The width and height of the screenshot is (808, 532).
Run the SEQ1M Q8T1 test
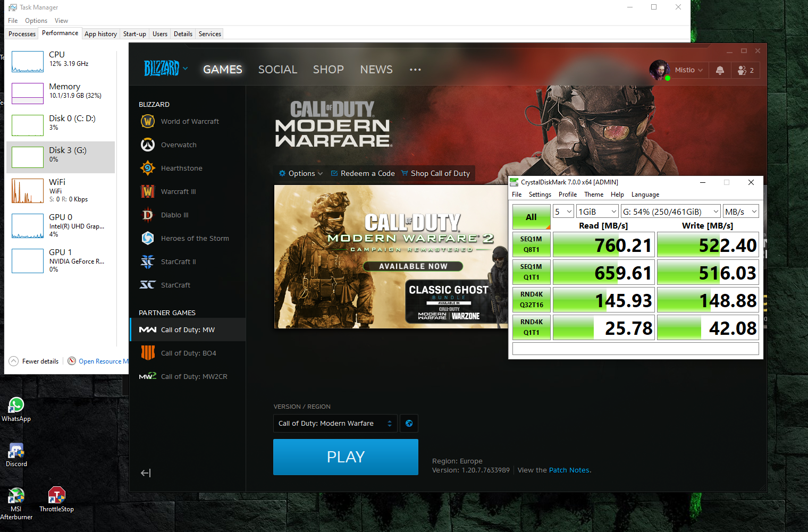coord(531,244)
